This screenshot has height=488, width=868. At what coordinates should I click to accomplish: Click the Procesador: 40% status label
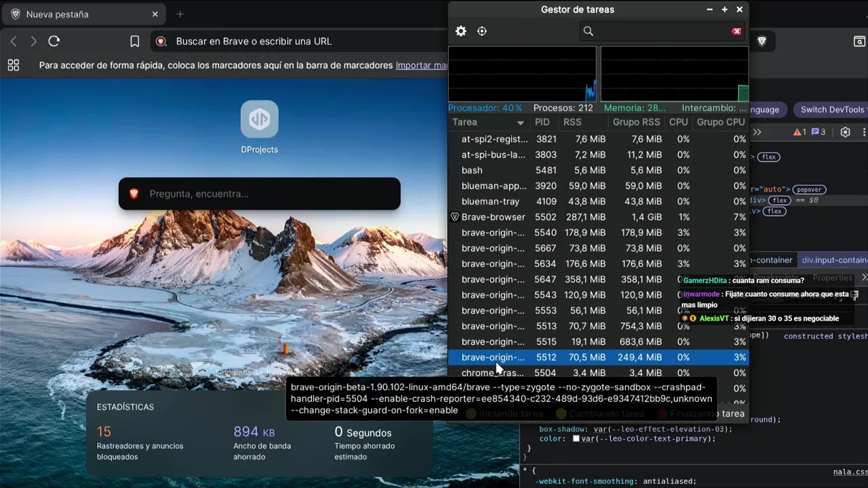[x=485, y=108]
